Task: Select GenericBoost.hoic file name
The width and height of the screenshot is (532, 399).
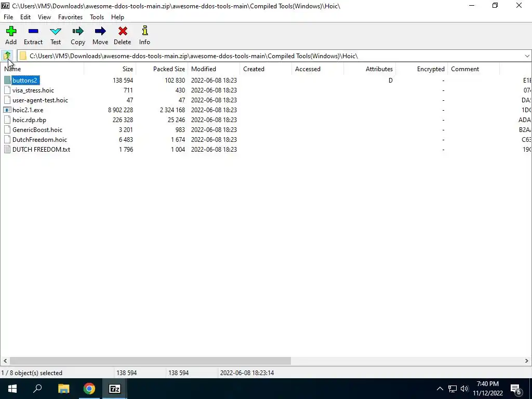Action: 37,129
